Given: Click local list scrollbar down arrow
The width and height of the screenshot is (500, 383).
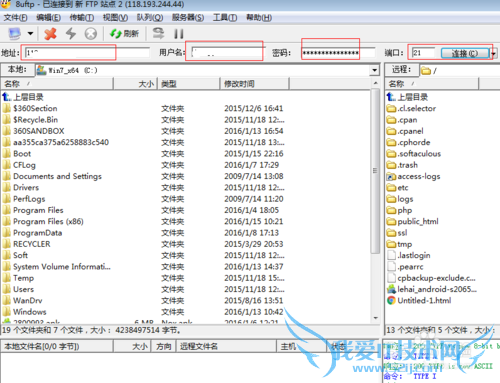Looking at the screenshot, I should [375, 318].
